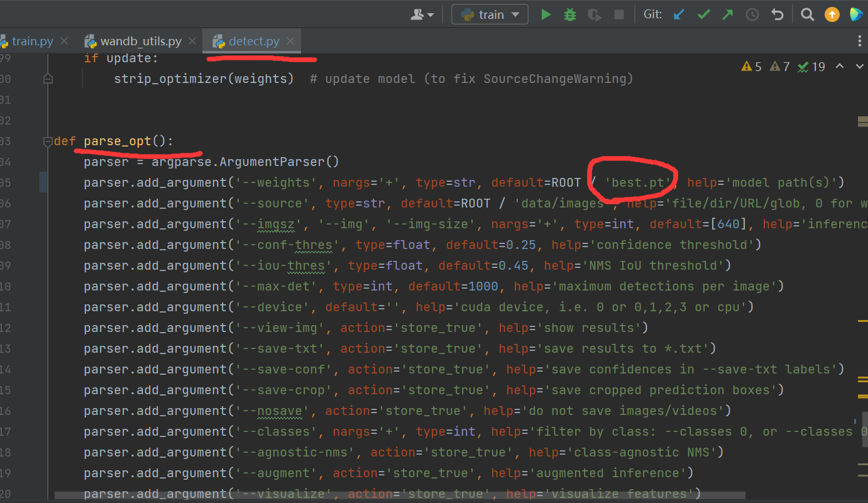Screen dimensions: 868x503
Task: Open the editor tabs three-dot options menu
Action: [x=859, y=41]
